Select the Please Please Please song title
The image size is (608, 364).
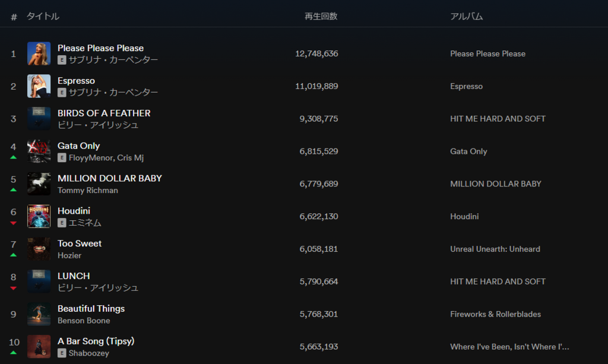click(x=100, y=48)
